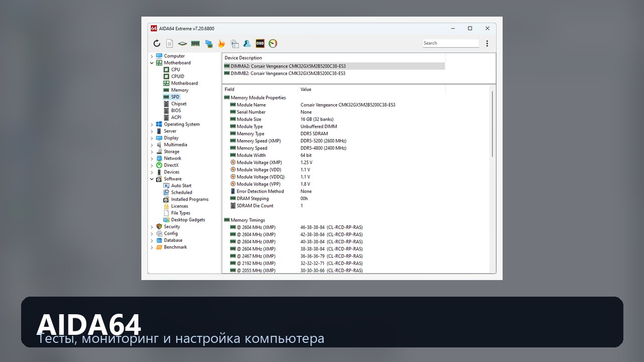Click the vertical scrollbar in details pane
Screen dimensions: 644x362
click(x=492, y=124)
